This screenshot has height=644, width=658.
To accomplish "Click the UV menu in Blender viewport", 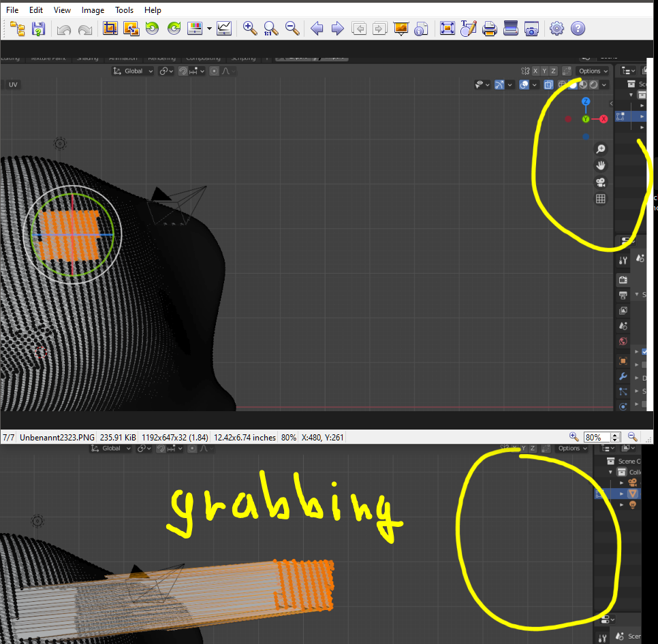I will 13,84.
